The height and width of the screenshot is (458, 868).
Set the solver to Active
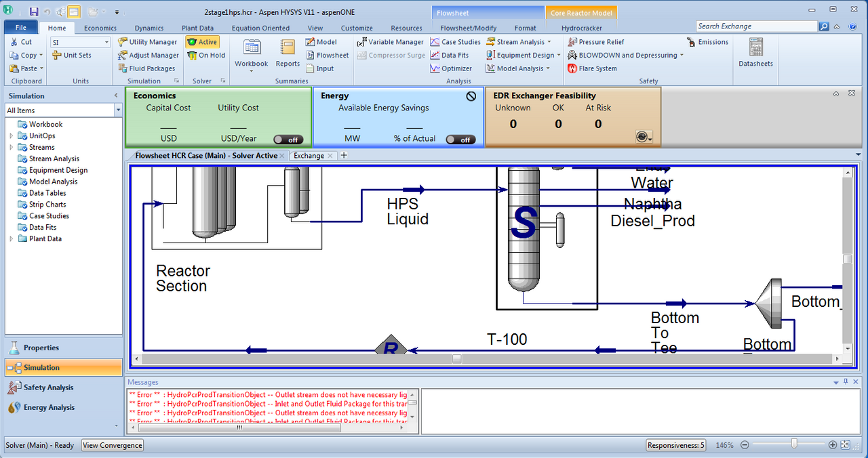click(x=202, y=42)
